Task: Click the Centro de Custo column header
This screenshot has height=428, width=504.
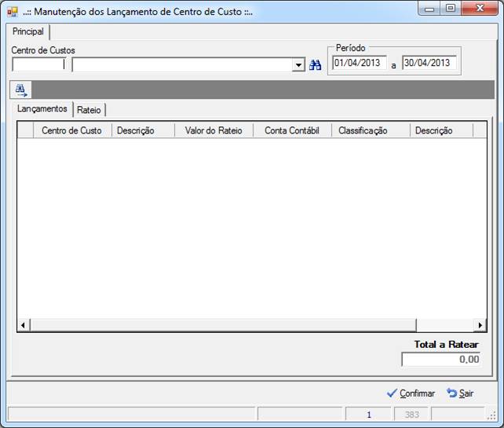Action: pos(72,130)
